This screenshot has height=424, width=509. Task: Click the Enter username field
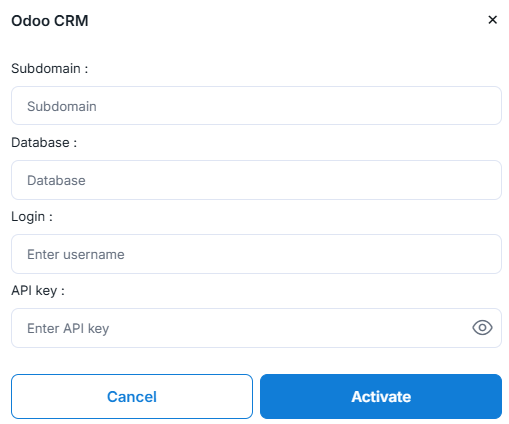click(256, 254)
